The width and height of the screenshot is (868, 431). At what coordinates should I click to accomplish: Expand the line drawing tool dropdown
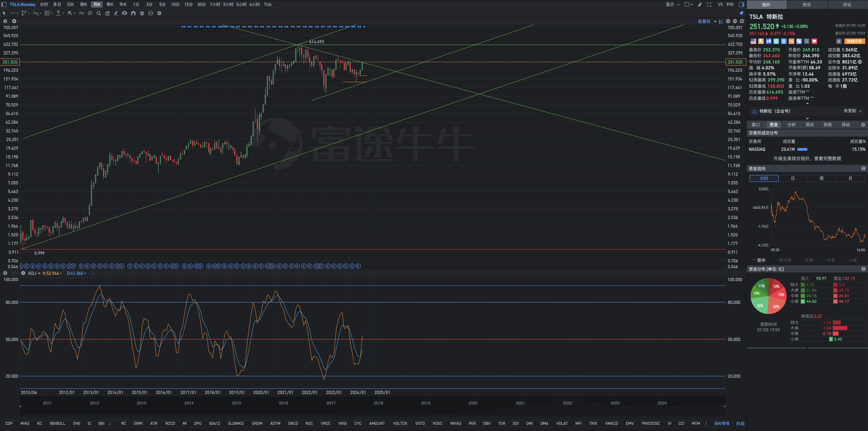point(17,14)
